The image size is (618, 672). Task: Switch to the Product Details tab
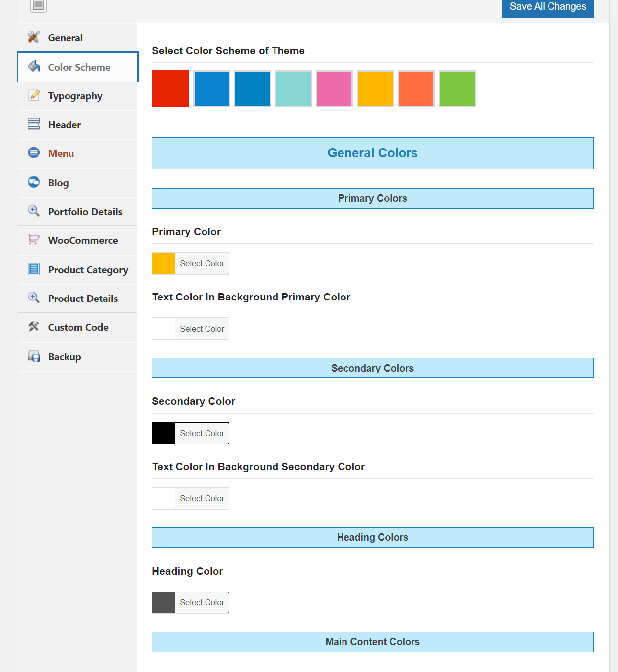[82, 298]
